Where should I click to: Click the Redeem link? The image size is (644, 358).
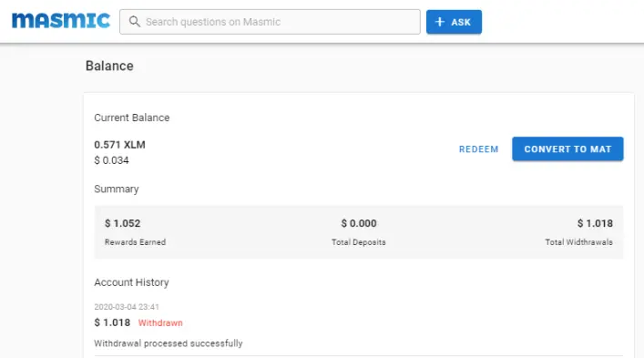pos(478,149)
